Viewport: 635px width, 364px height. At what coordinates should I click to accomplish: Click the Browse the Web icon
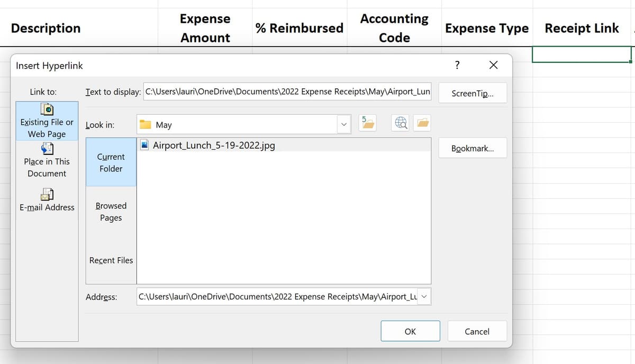[401, 123]
